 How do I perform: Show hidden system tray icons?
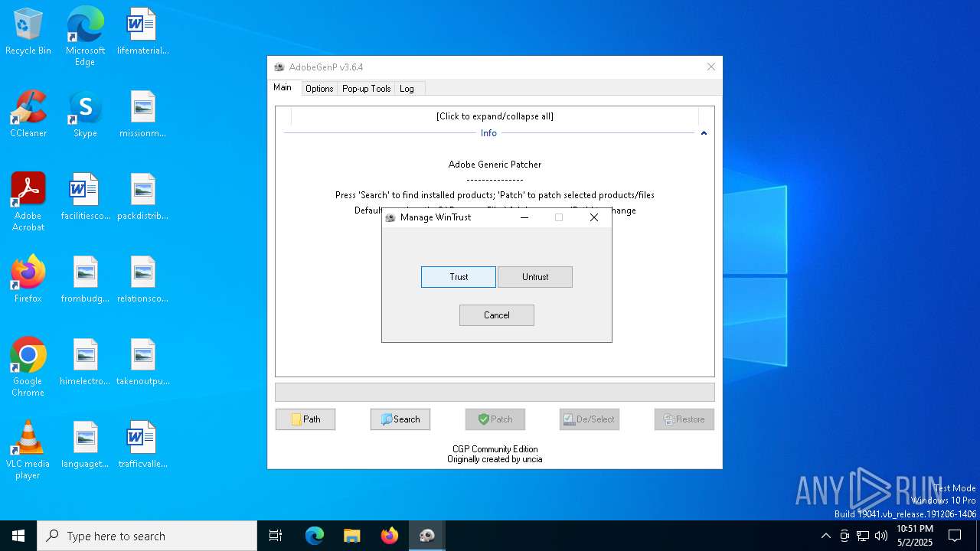(825, 536)
